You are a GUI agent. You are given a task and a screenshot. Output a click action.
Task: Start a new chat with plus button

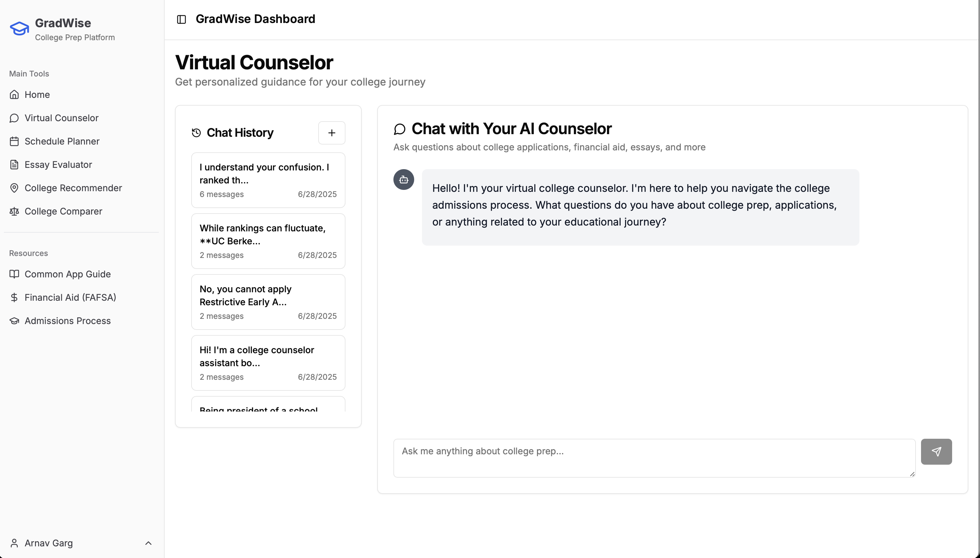pyautogui.click(x=332, y=133)
